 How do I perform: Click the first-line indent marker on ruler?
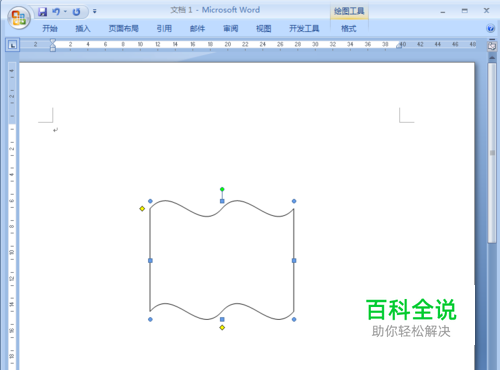pos(53,41)
